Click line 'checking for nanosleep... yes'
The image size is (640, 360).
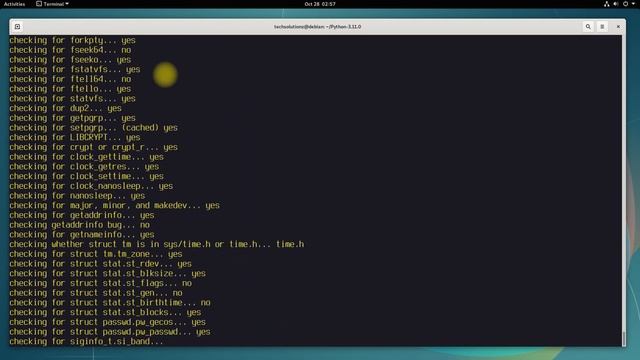(78, 196)
